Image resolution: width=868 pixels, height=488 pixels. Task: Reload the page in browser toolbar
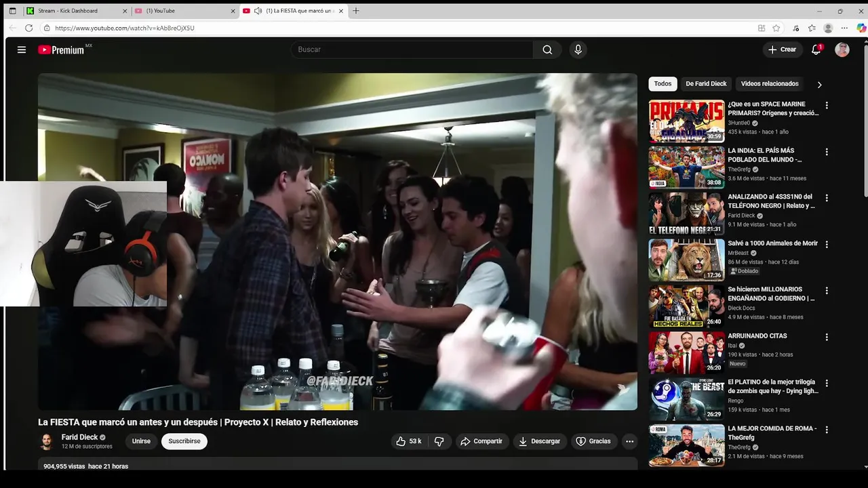coord(28,28)
